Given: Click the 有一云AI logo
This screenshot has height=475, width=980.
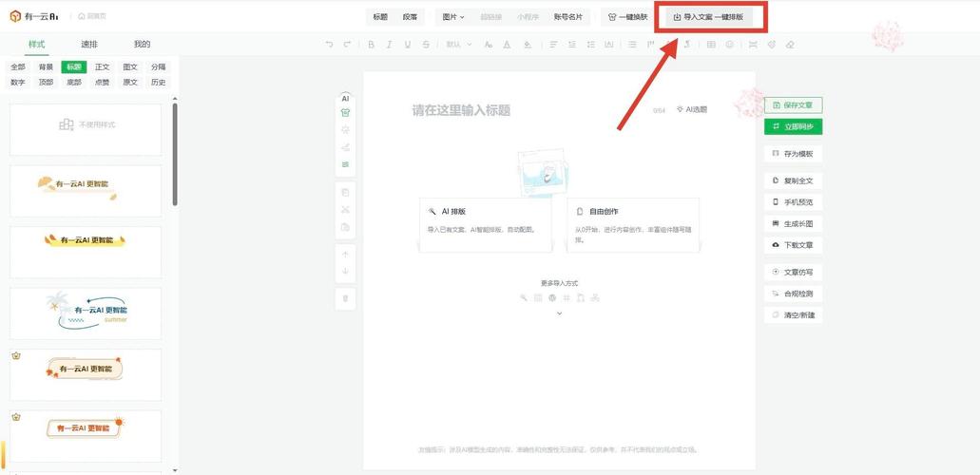Looking at the screenshot, I should point(34,16).
